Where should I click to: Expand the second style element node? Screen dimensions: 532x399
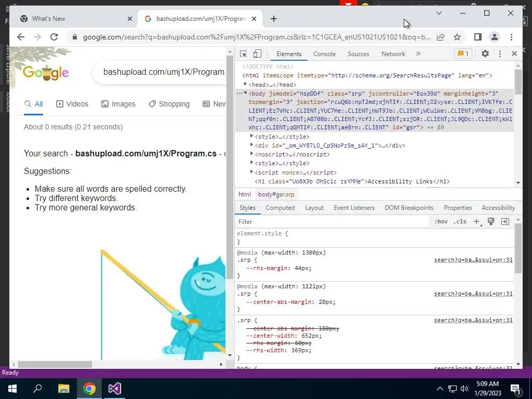click(x=251, y=163)
